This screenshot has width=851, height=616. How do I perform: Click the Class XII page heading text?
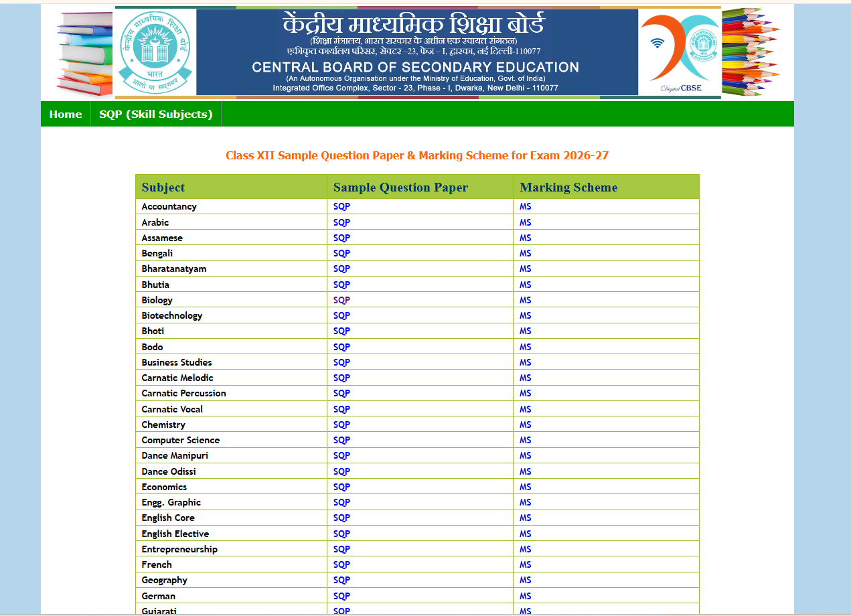(x=417, y=155)
